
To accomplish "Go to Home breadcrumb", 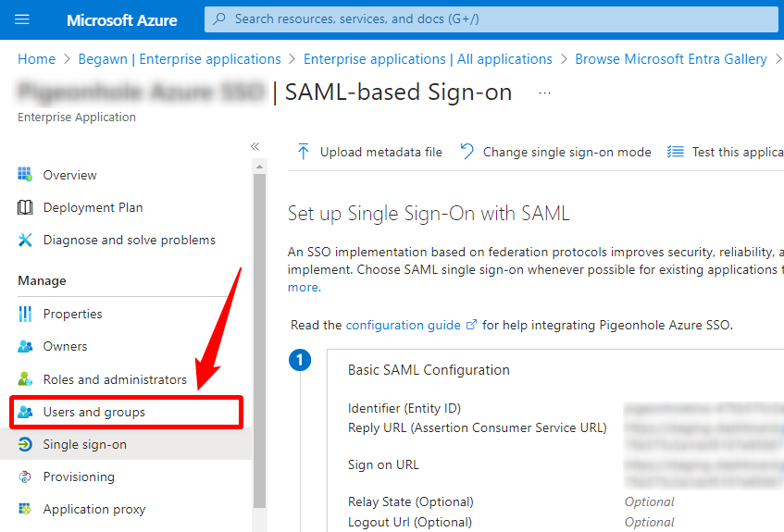I will [36, 59].
